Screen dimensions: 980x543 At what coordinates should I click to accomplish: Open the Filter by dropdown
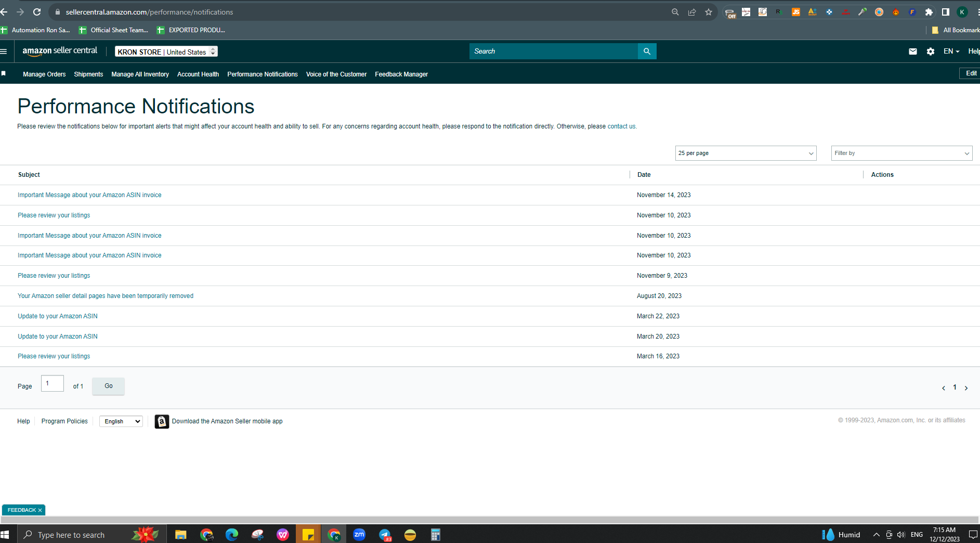(902, 153)
